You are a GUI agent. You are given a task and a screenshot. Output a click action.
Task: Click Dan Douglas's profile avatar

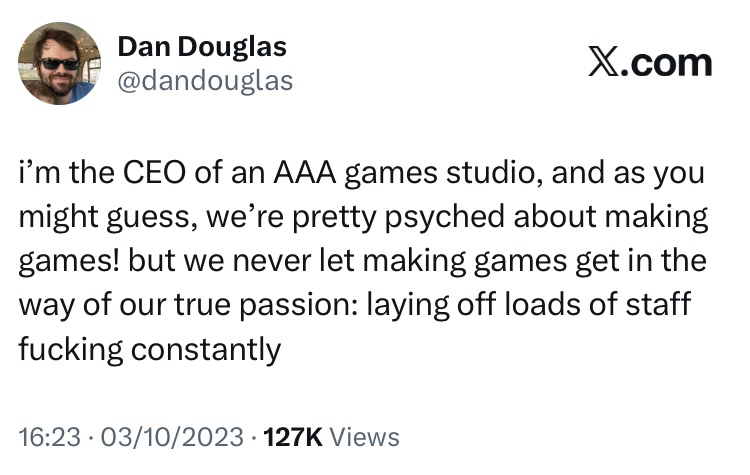coord(59,64)
